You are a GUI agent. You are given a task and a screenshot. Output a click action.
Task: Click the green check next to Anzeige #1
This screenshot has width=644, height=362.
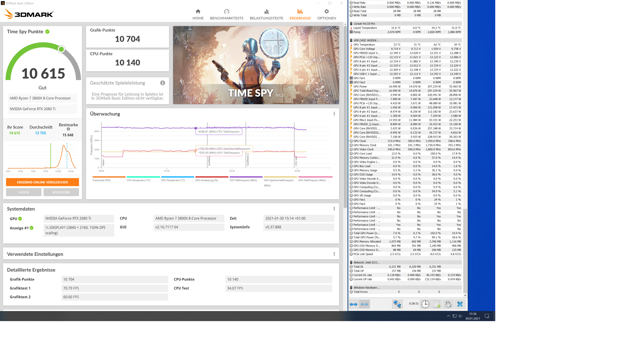[32, 228]
